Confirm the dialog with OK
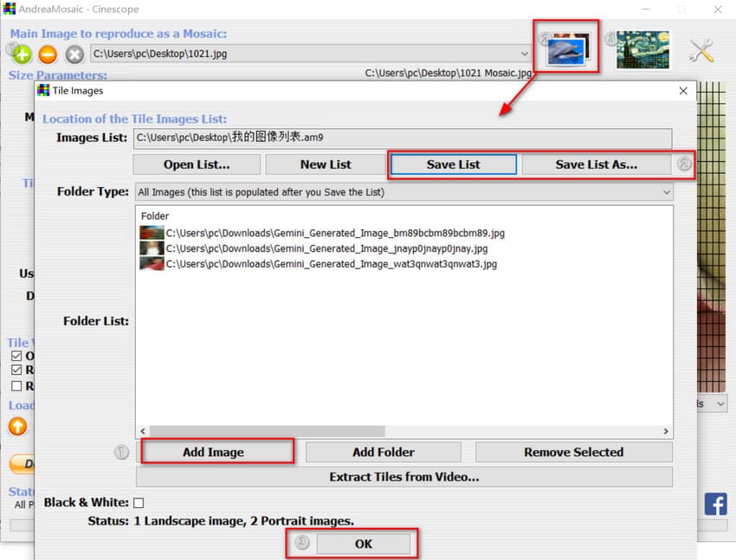Image resolution: width=736 pixels, height=560 pixels. (364, 544)
